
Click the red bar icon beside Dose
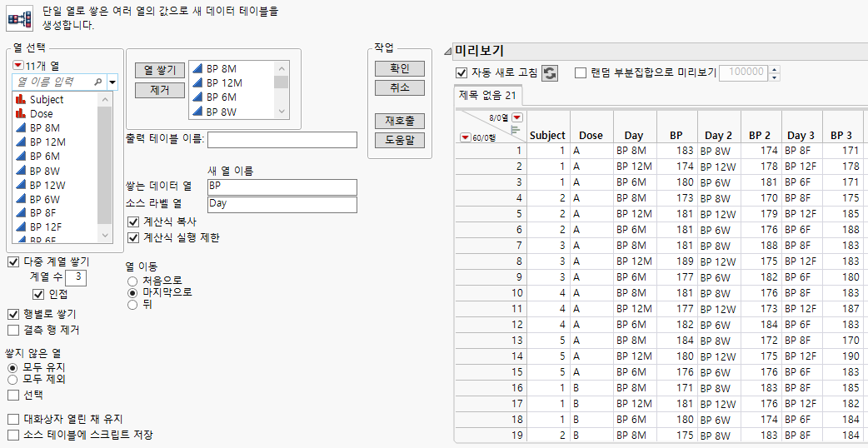[21, 114]
